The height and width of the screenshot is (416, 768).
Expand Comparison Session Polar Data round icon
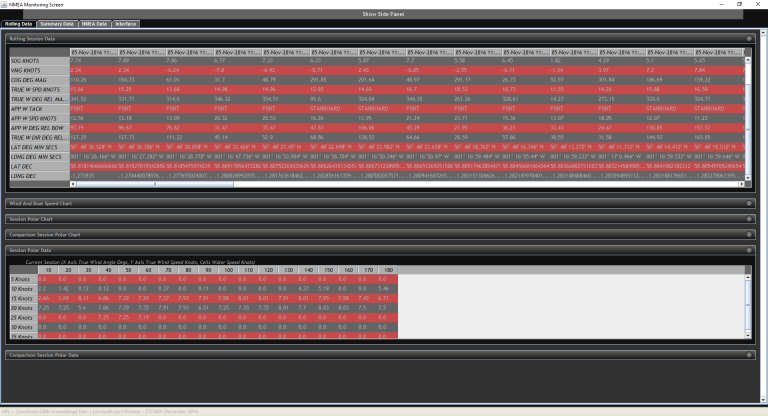tap(749, 355)
